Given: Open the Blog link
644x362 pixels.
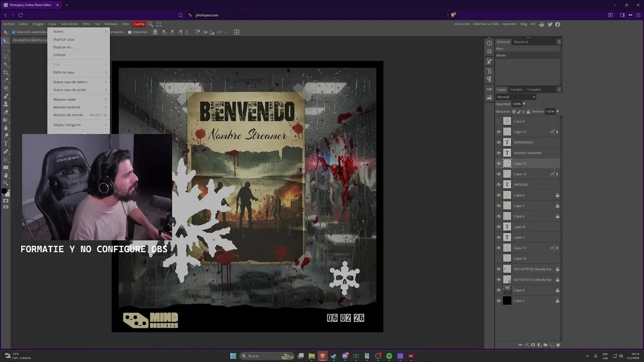Looking at the screenshot, I should (x=524, y=24).
